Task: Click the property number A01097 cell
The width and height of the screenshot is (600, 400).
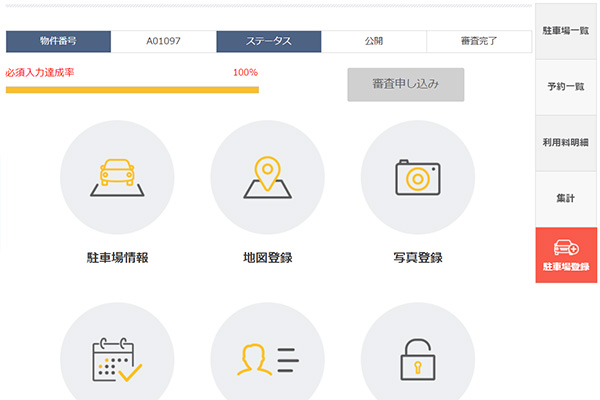Action: pos(163,42)
